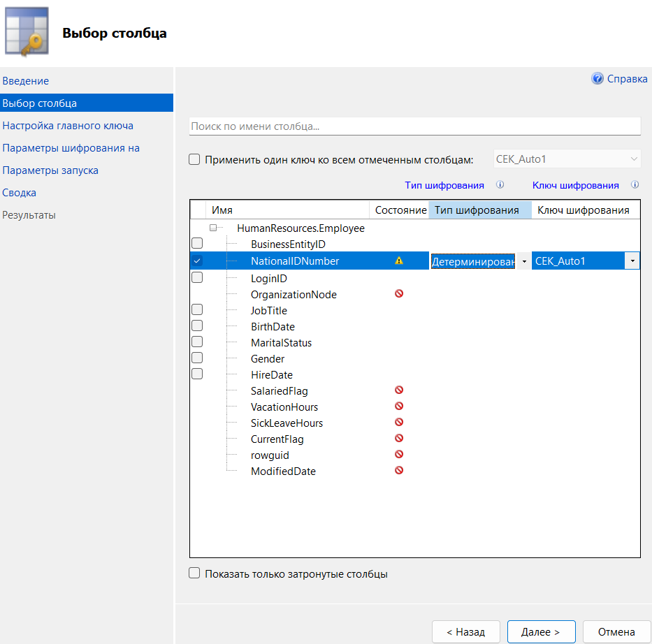Click the LoginID column name
Image resolution: width=652 pixels, height=644 pixels.
(268, 279)
